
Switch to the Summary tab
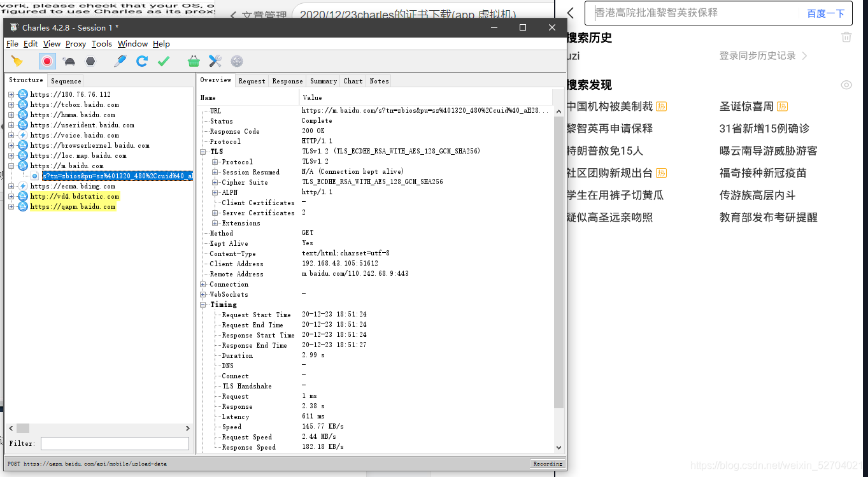(x=324, y=81)
